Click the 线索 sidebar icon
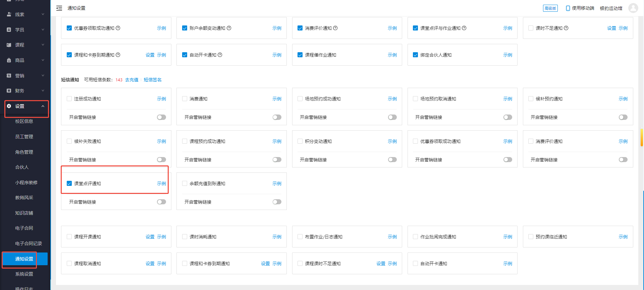The width and height of the screenshot is (644, 290). (x=9, y=14)
